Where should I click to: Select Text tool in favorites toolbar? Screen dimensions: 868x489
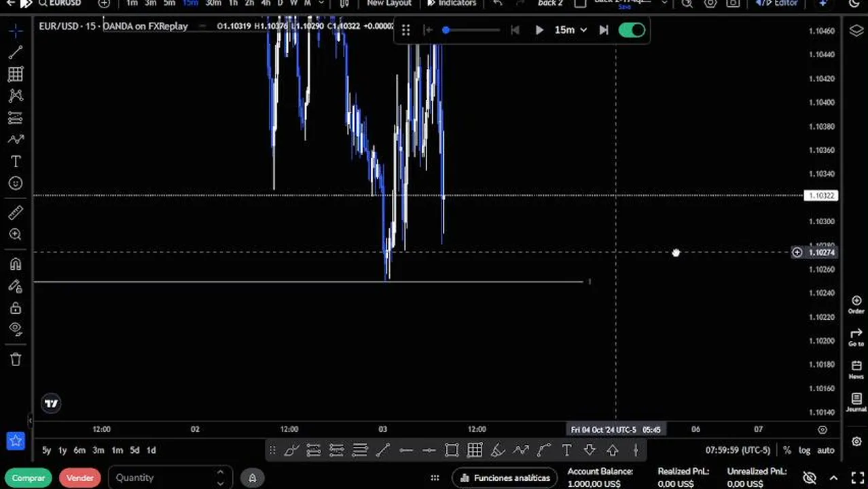pos(566,450)
